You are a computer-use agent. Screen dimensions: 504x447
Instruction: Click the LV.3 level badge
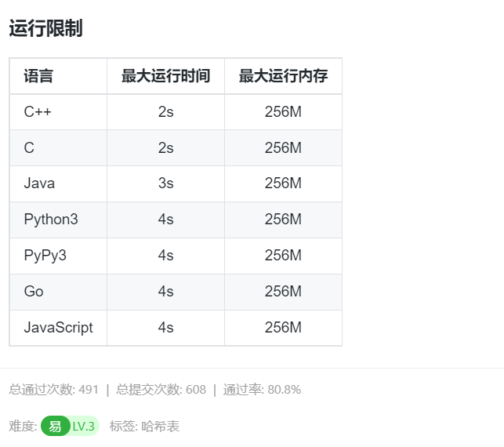84,427
